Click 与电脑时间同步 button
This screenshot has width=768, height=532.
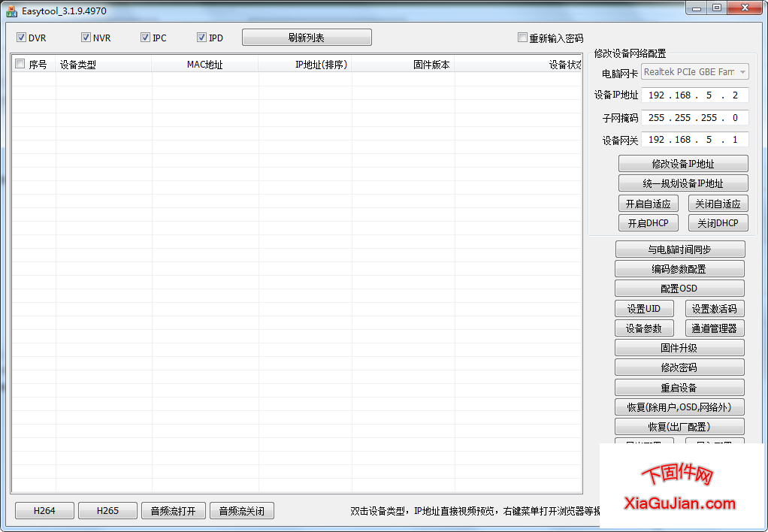(680, 249)
